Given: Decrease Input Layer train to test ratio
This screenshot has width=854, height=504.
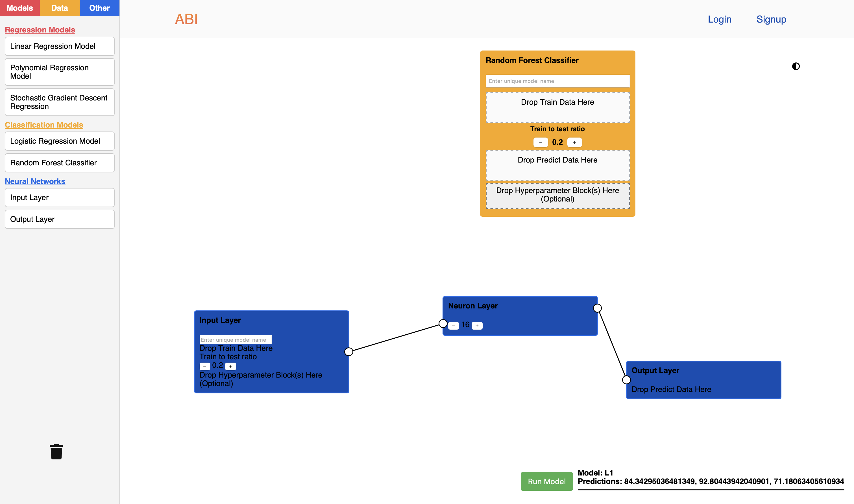Looking at the screenshot, I should pyautogui.click(x=204, y=367).
